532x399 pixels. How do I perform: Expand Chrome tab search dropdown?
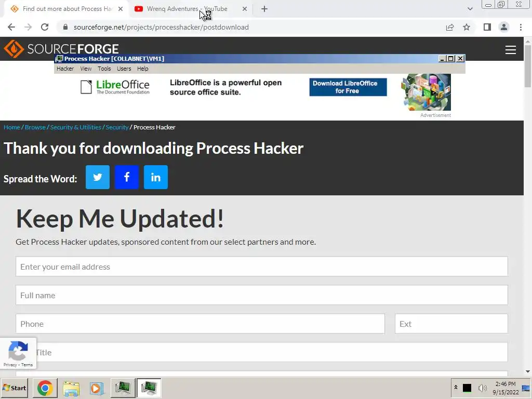point(470,9)
